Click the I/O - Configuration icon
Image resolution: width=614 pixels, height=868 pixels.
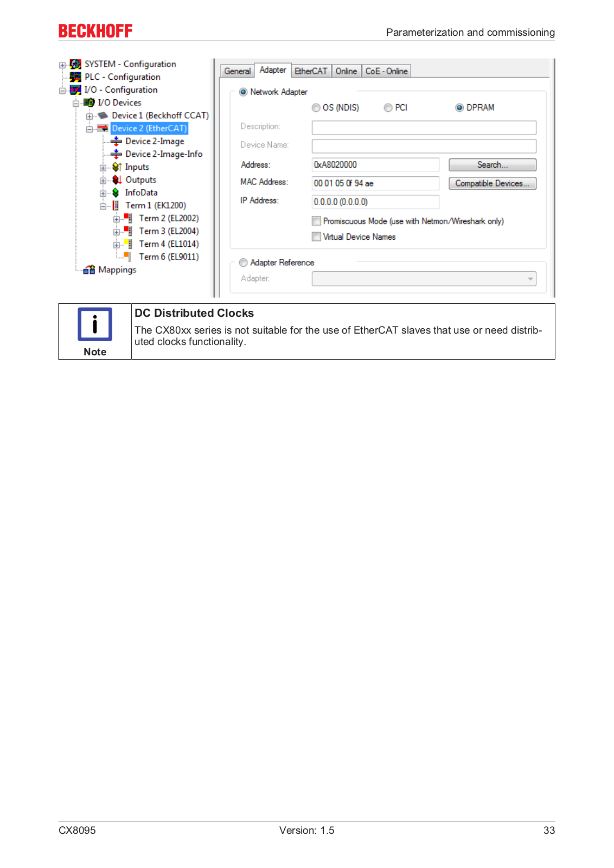coord(75,90)
